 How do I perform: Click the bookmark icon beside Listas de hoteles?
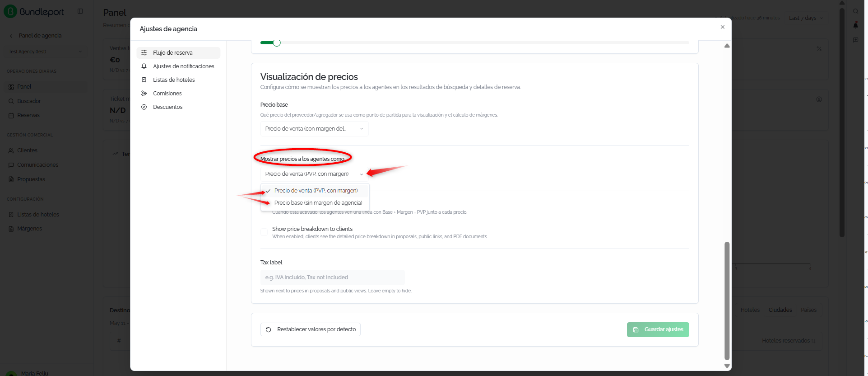[144, 80]
